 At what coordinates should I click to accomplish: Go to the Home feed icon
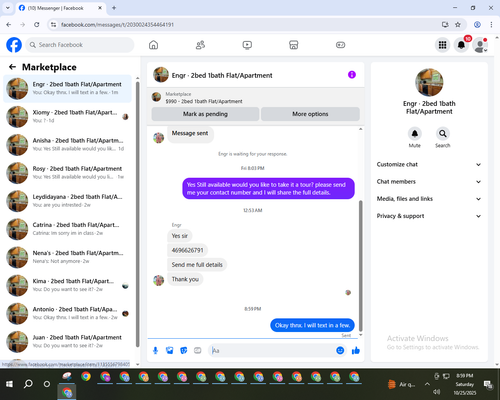click(153, 45)
